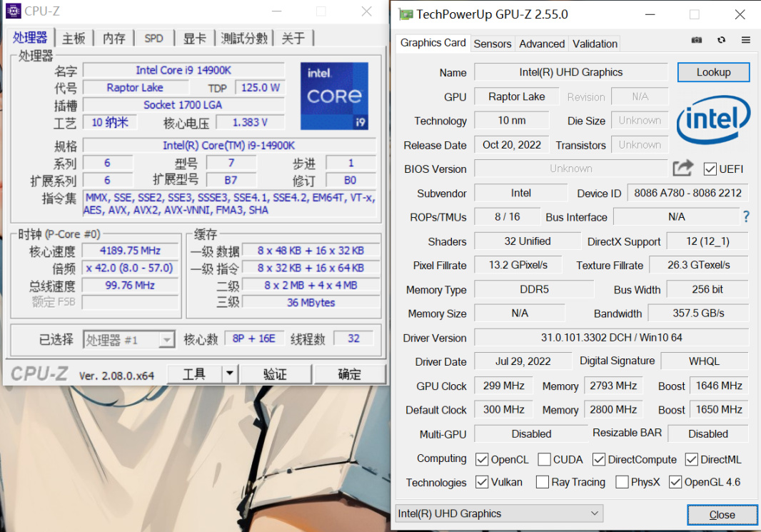
Task: Toggle the DirectML checkbox
Action: tap(692, 459)
